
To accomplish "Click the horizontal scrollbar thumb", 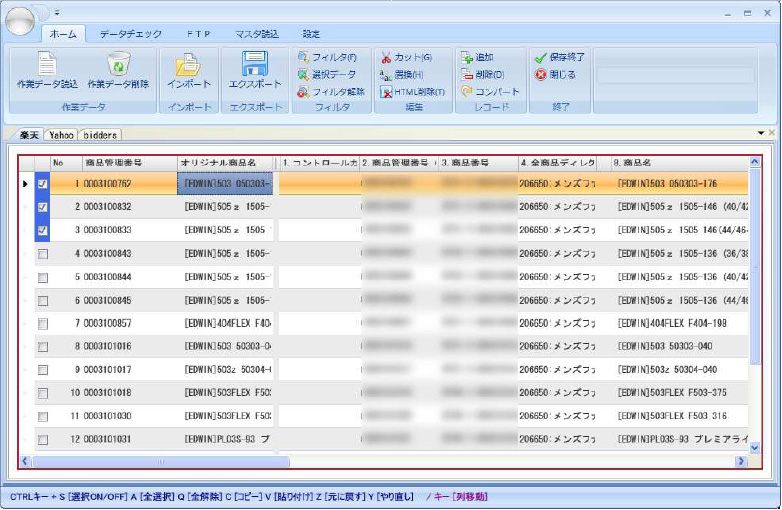I will [161, 462].
